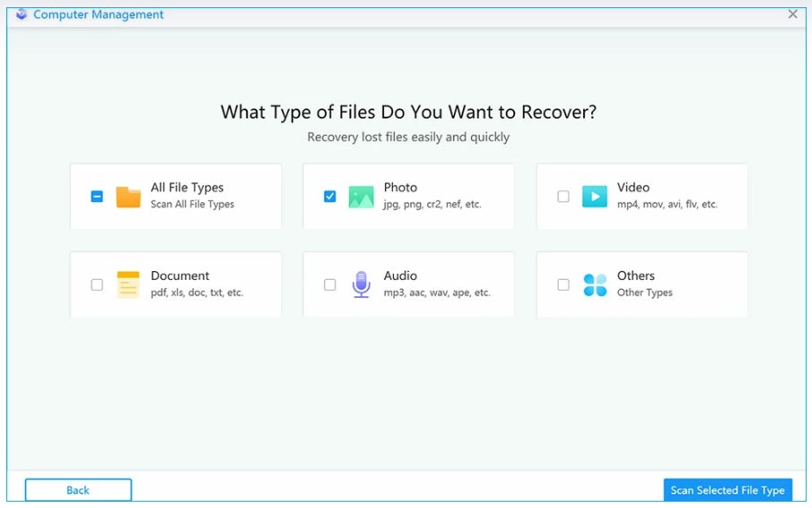The width and height of the screenshot is (812, 508).
Task: Toggle the All File Types checkbox
Action: (97, 197)
